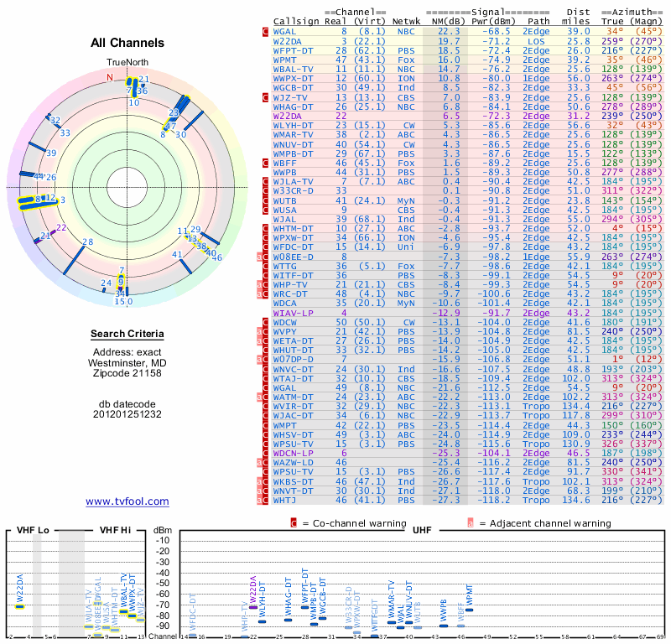
Task: Click the All Channels radar title
Action: (x=127, y=43)
